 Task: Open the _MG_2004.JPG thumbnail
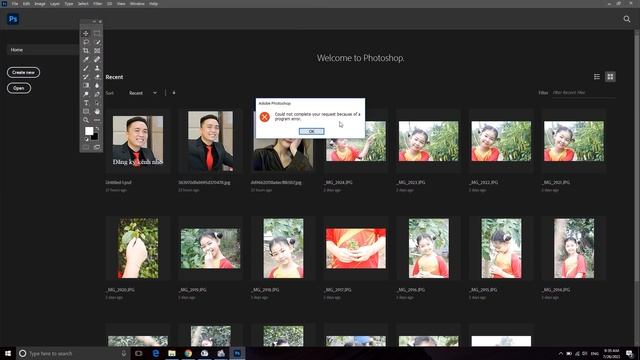coord(573,248)
